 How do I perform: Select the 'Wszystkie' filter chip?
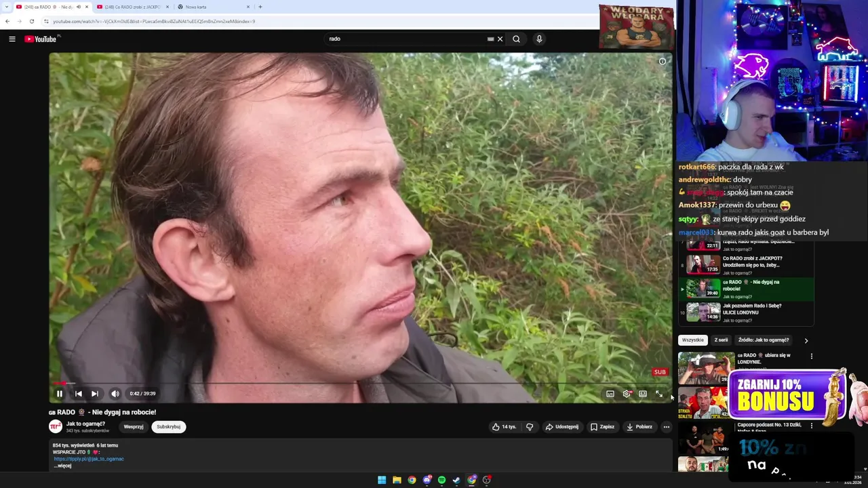(692, 340)
